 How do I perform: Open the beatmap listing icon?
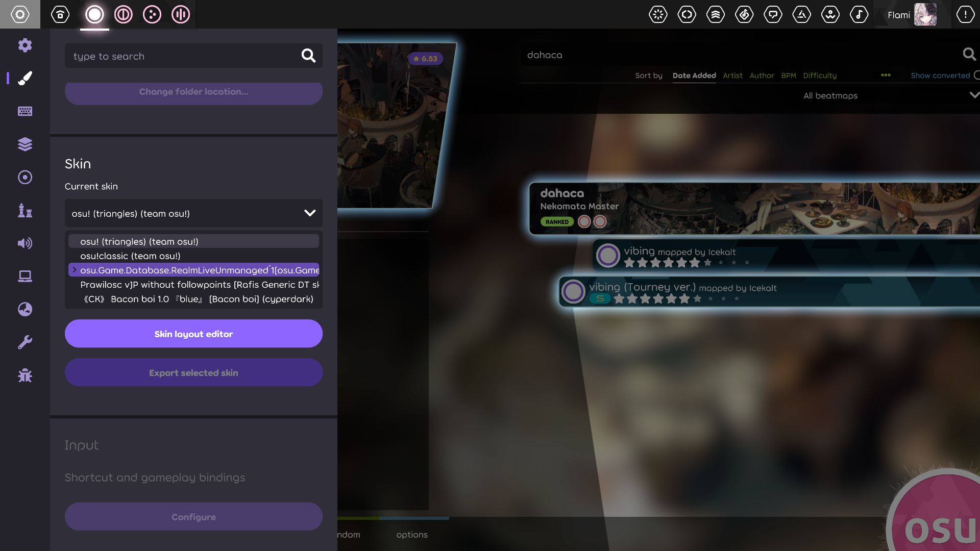744,14
